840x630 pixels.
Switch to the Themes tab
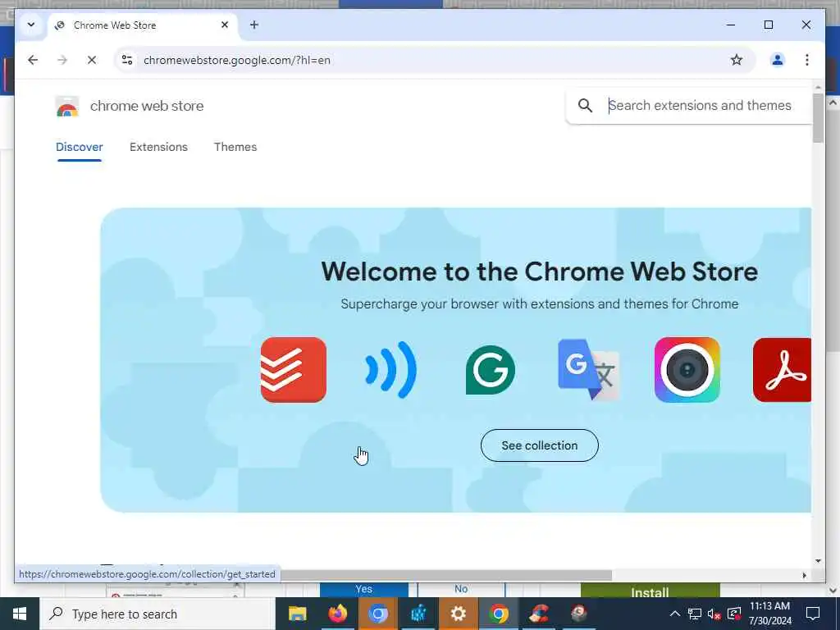click(235, 147)
